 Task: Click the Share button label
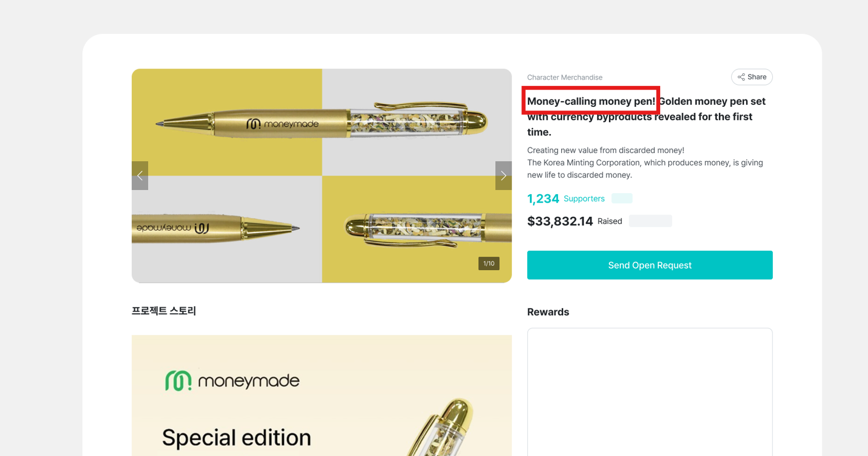coord(757,77)
